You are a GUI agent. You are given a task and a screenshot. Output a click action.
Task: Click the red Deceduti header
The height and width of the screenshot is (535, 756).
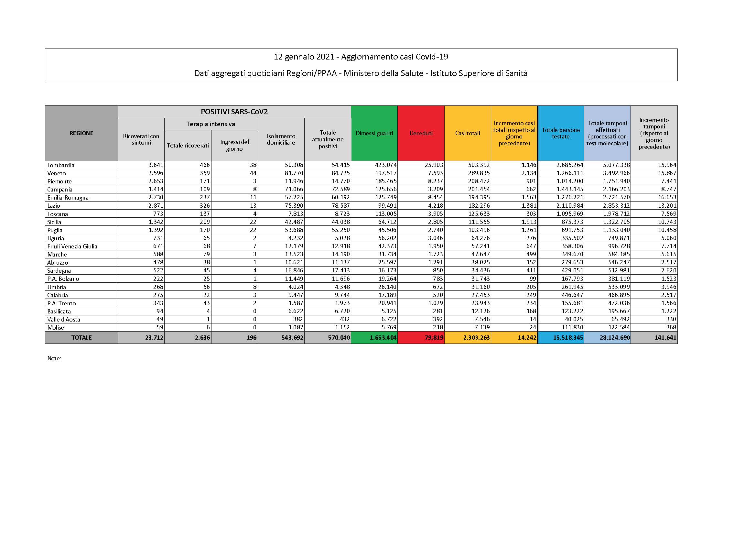pos(421,133)
